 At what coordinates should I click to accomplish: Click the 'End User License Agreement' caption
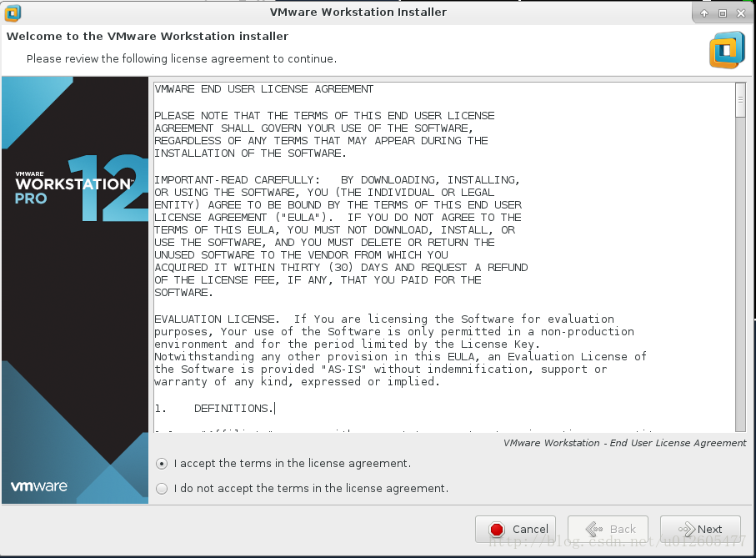pyautogui.click(x=624, y=443)
